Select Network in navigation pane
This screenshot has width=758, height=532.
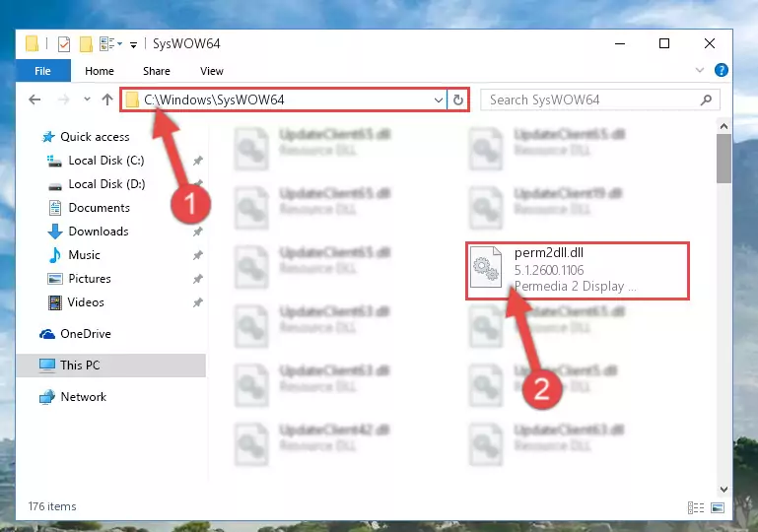pyautogui.click(x=83, y=397)
